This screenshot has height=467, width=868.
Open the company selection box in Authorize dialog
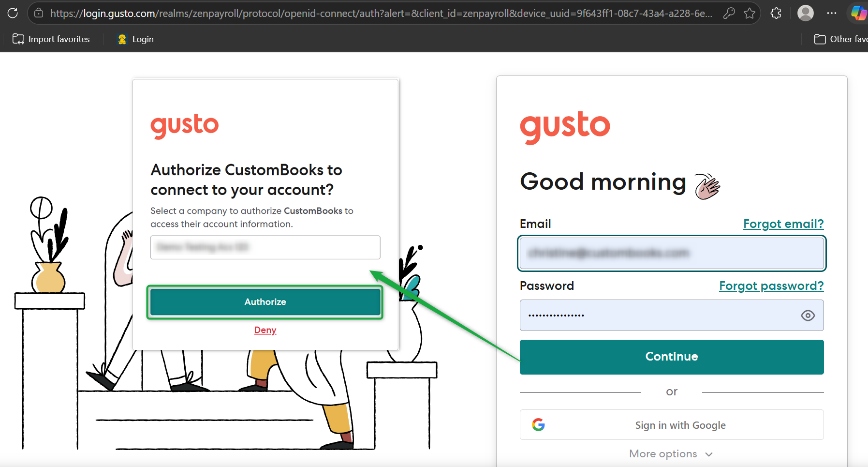[x=265, y=247]
